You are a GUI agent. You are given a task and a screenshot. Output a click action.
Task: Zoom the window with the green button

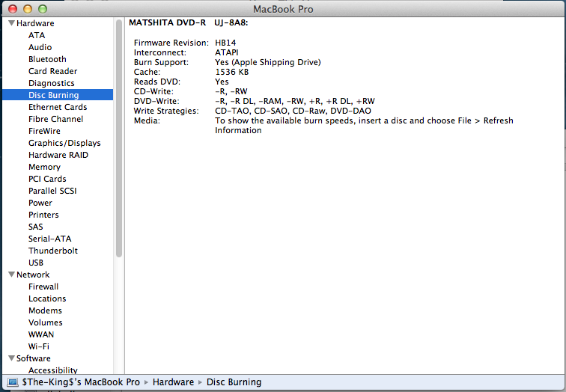pos(43,9)
